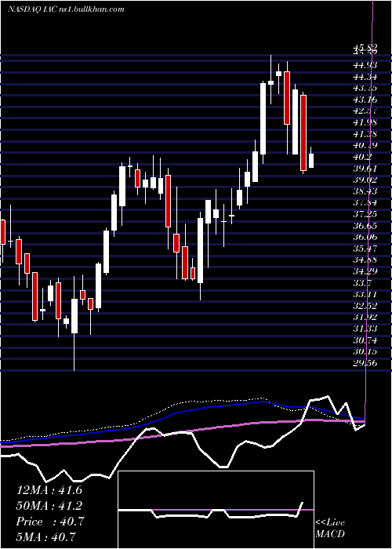Select the 43.16 price level label
Viewport: 392px width, 549px height.
coord(365,100)
